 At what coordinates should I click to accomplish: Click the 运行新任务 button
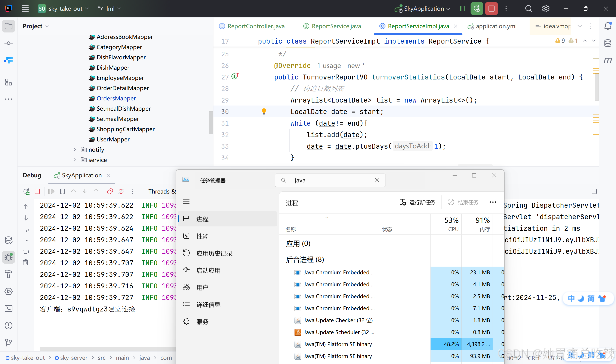[417, 202]
